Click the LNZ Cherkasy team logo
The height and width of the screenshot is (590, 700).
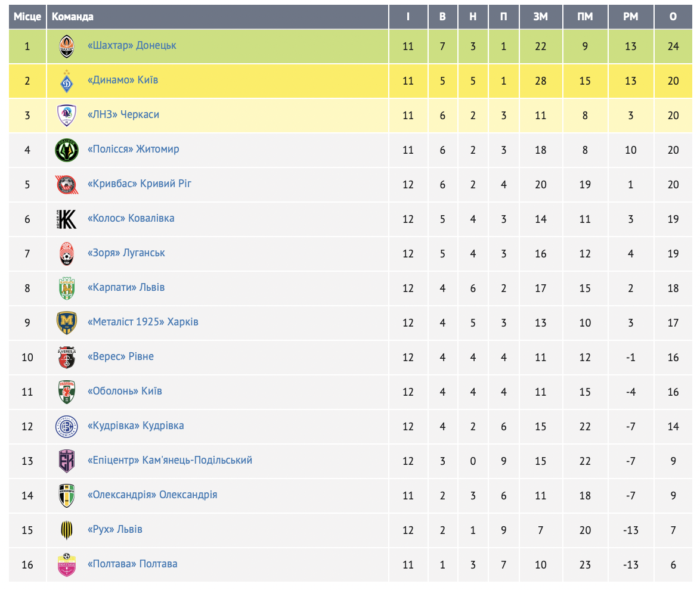(66, 116)
